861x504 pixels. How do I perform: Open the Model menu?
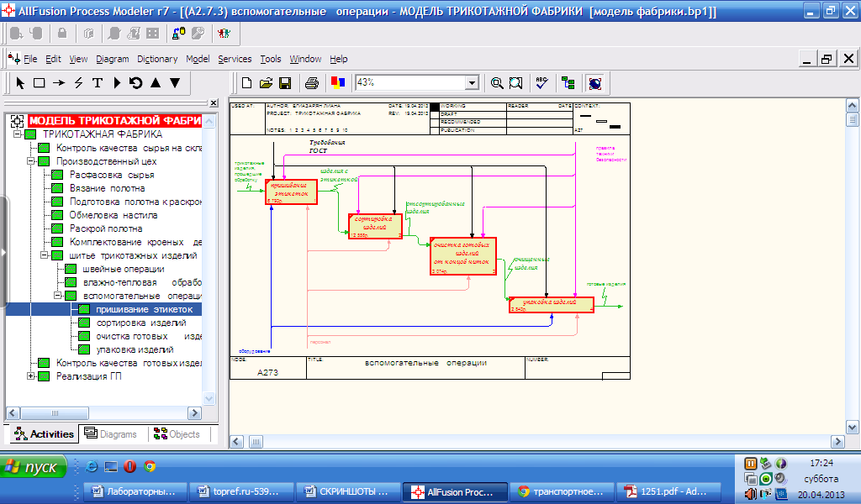pyautogui.click(x=198, y=59)
